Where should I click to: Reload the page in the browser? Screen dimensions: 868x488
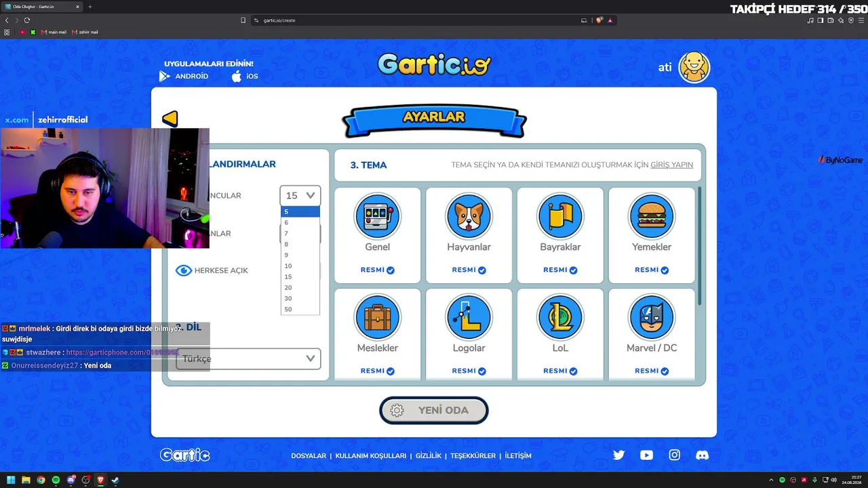[x=27, y=20]
